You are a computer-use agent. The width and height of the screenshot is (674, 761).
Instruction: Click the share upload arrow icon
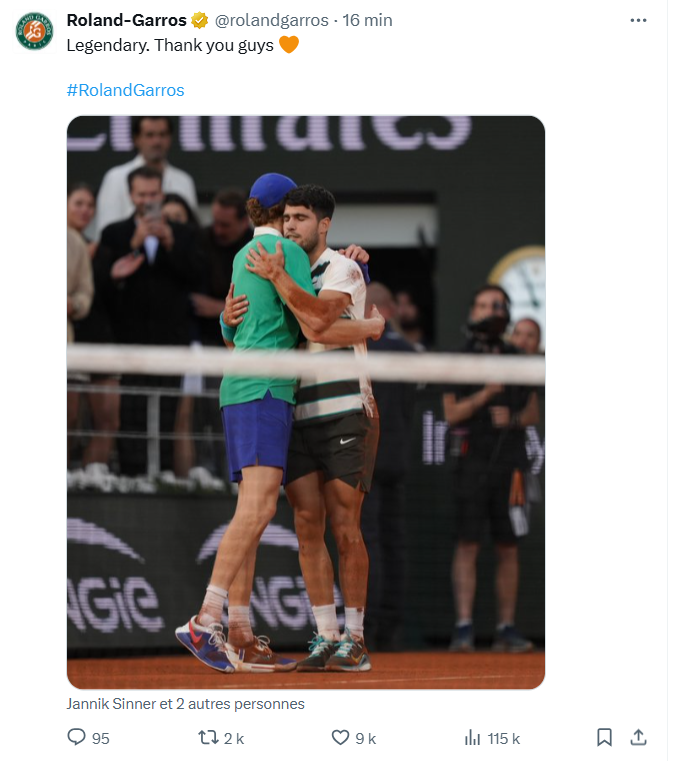tap(638, 737)
